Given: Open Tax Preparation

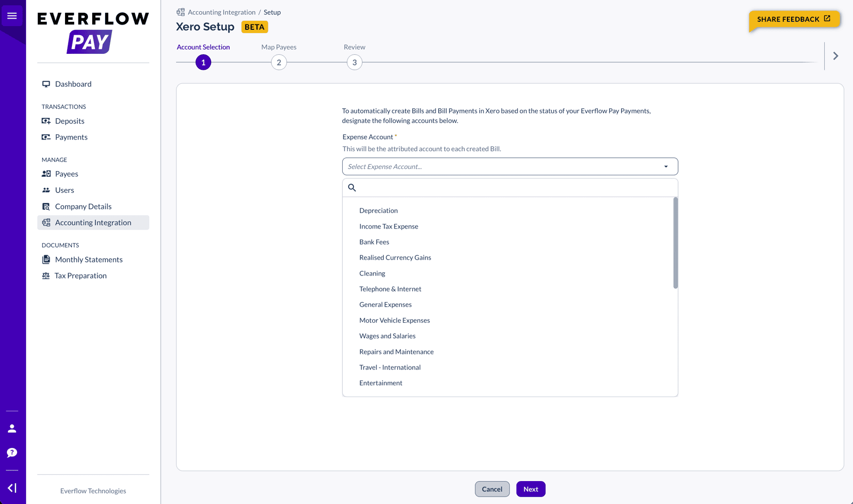Looking at the screenshot, I should click(x=81, y=275).
